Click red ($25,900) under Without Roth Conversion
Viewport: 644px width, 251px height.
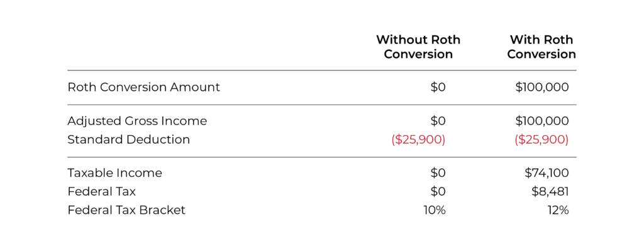click(418, 140)
